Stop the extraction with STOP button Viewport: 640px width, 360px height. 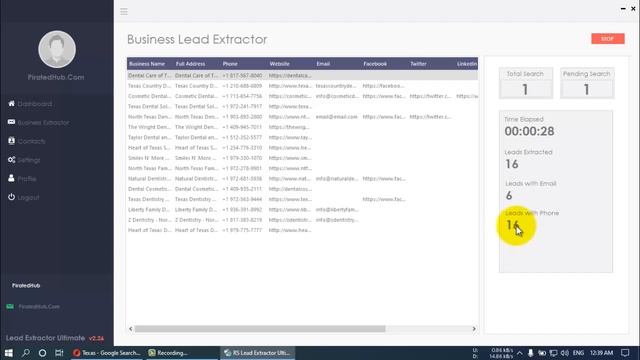click(608, 39)
